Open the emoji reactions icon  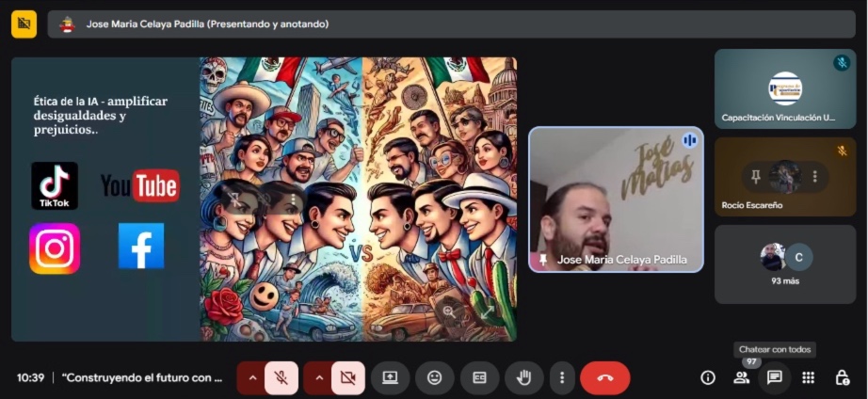434,377
